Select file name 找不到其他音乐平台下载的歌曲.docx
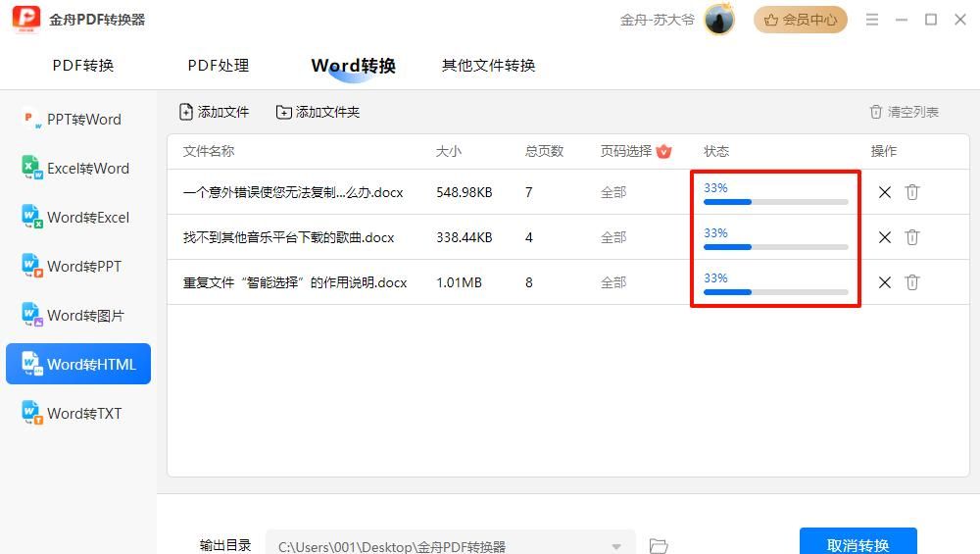 [x=289, y=237]
